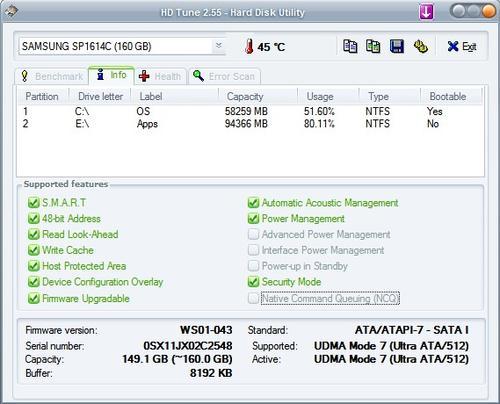Click the red thermometer temperature icon
The image size is (500, 404).
[x=248, y=46]
